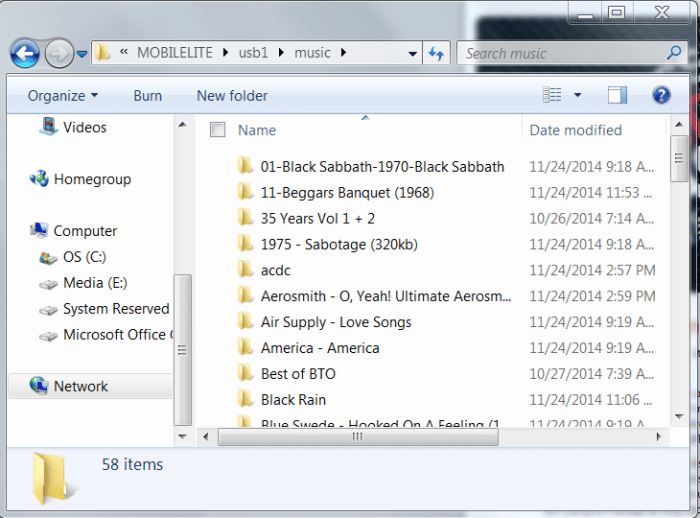
Task: Click the Best of BTO folder name
Action: (x=298, y=374)
